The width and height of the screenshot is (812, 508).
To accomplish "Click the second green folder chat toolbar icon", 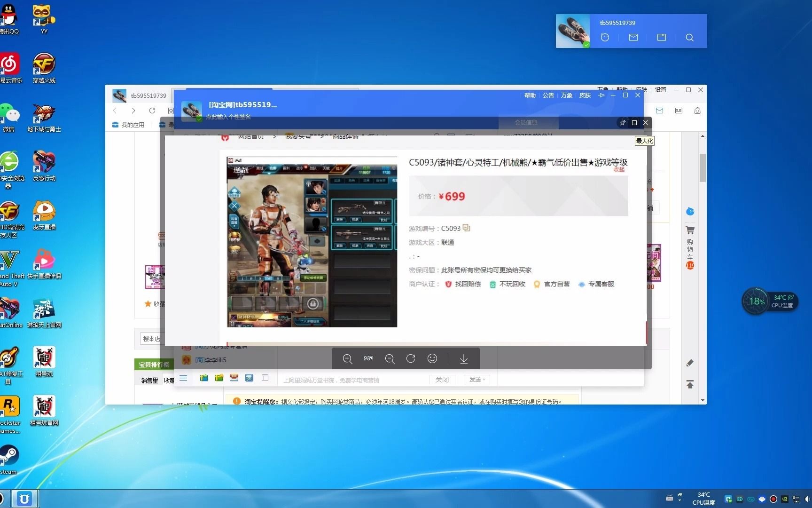I will [x=219, y=378].
